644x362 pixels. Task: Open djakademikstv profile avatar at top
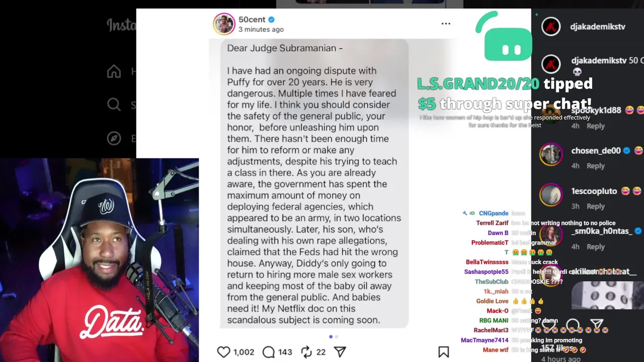pyautogui.click(x=551, y=26)
